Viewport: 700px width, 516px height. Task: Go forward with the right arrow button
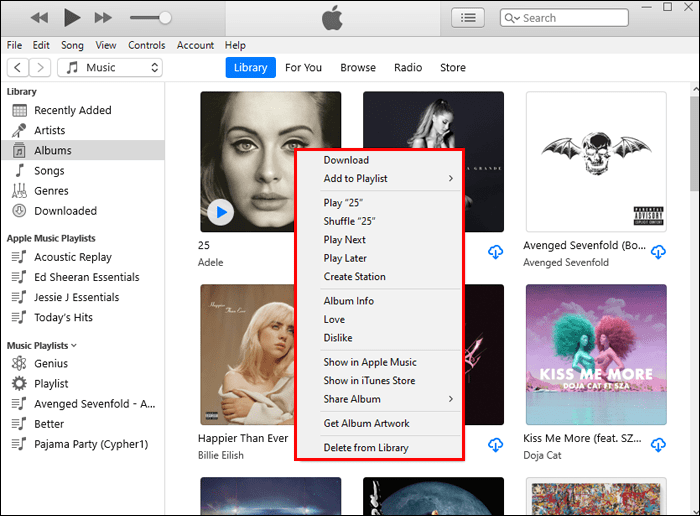(40, 67)
